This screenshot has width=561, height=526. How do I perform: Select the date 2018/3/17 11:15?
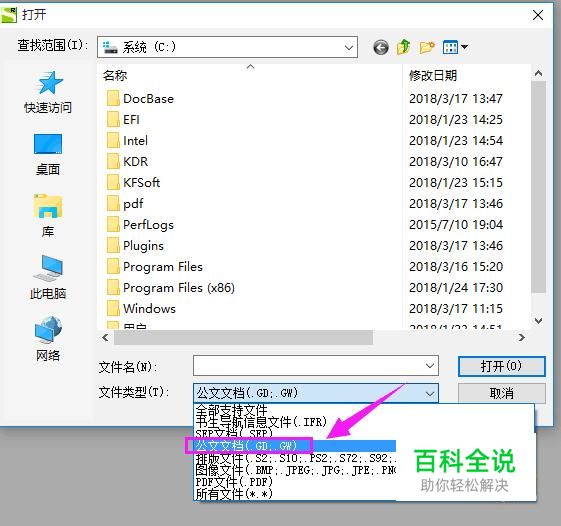456,308
